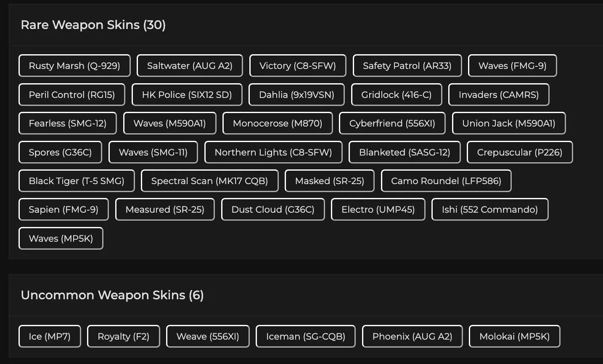Image resolution: width=603 pixels, height=364 pixels.
Task: Open Northern Lights (C8-SFW) skin
Action: pyautogui.click(x=273, y=152)
